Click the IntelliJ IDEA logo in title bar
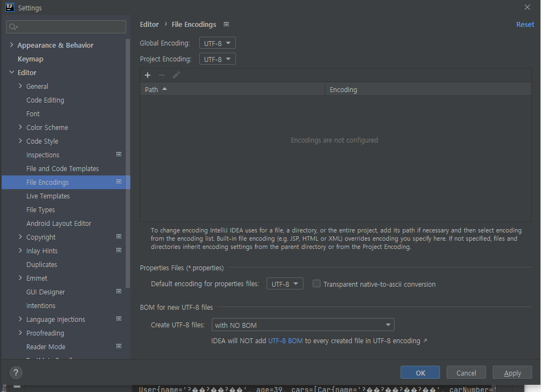Image resolution: width=541 pixels, height=392 pixels. point(10,7)
